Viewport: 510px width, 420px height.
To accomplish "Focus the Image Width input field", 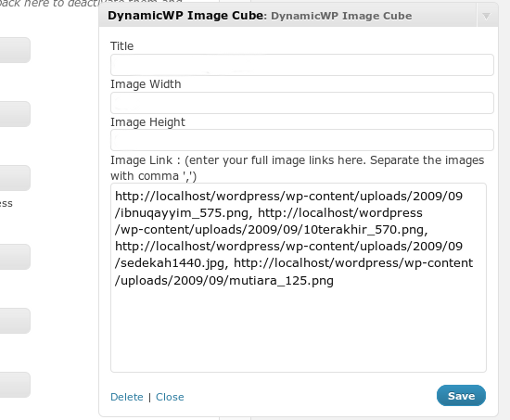I will [302, 103].
